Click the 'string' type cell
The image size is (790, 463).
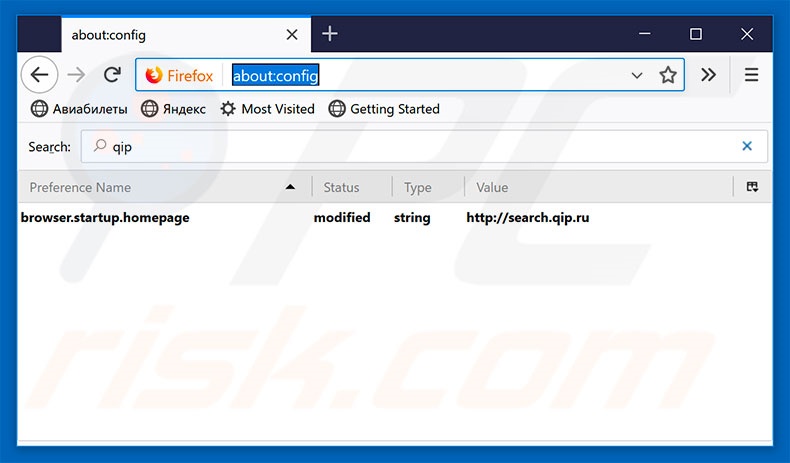412,218
